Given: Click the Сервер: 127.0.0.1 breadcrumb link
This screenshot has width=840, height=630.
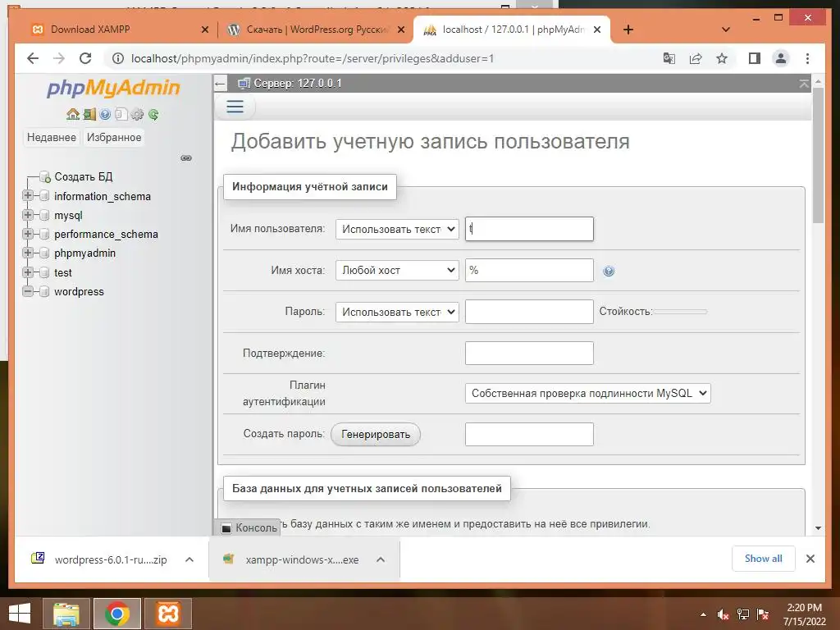Looking at the screenshot, I should click(x=297, y=84).
